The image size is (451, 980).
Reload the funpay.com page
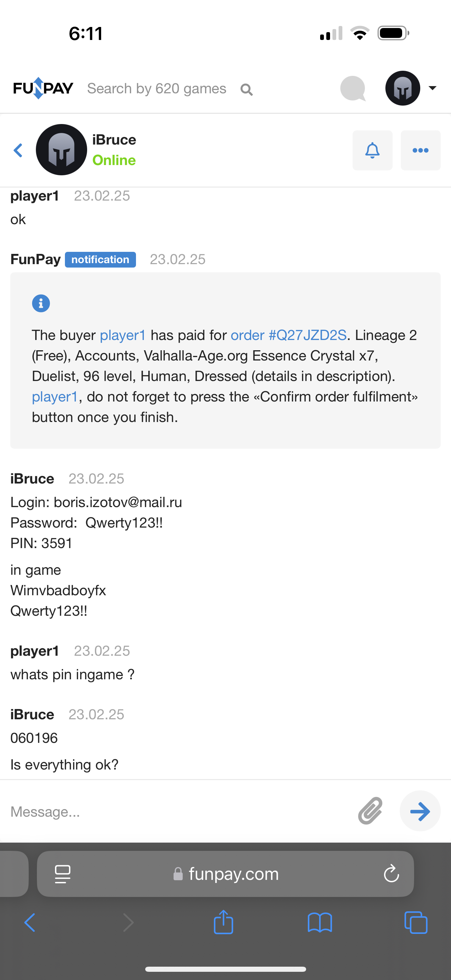point(391,874)
